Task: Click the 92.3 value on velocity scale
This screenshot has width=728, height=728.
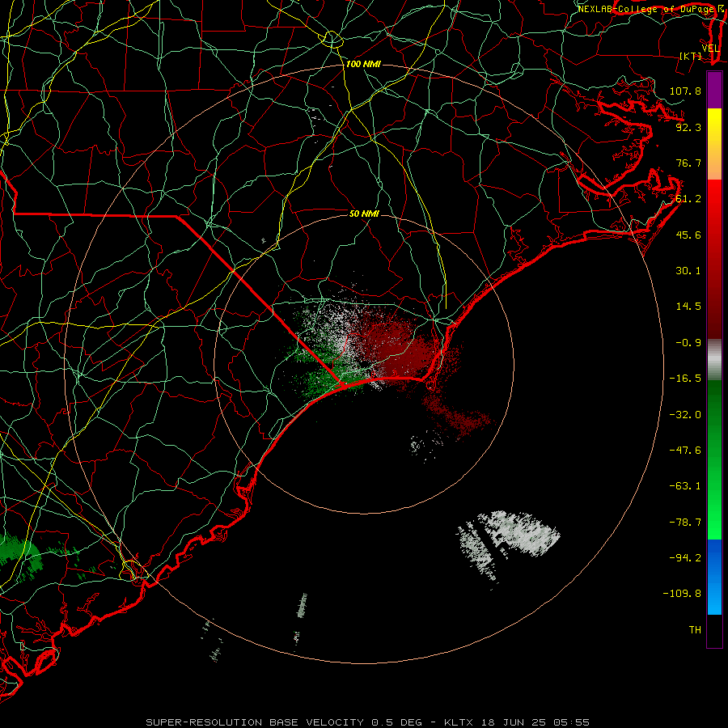Action: [x=688, y=127]
